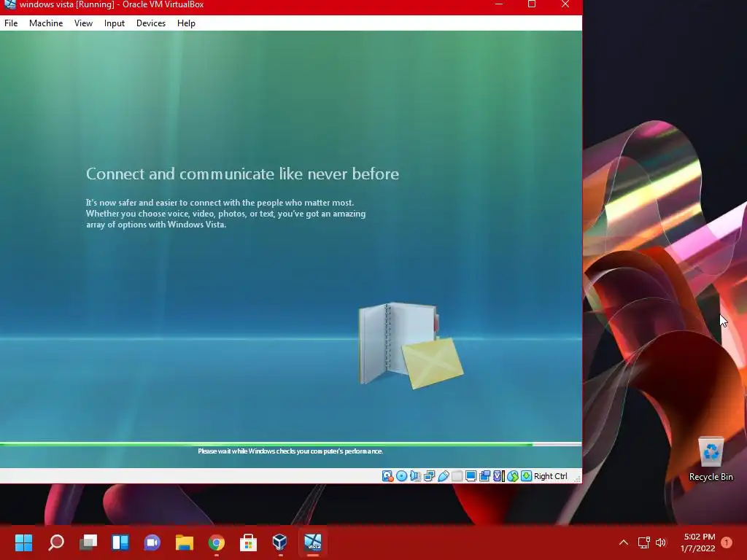The width and height of the screenshot is (747, 560).
Task: Open VirtualBox Manager from the taskbar
Action: [x=280, y=542]
